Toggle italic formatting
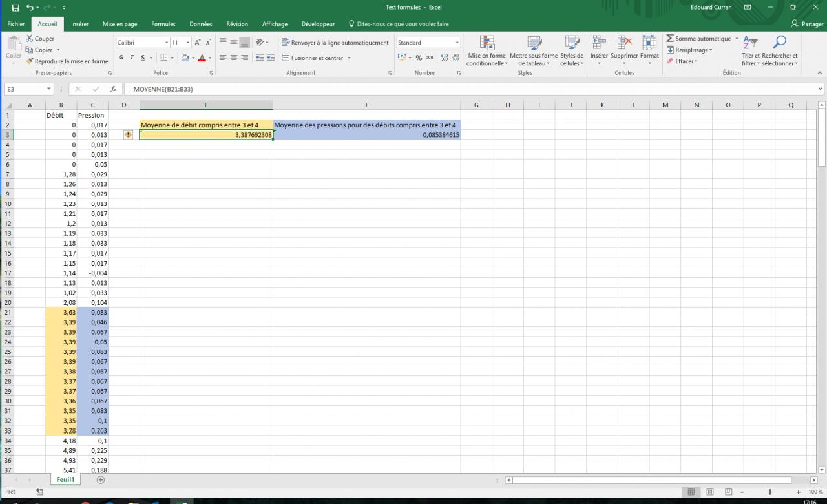The width and height of the screenshot is (827, 504). [x=132, y=58]
